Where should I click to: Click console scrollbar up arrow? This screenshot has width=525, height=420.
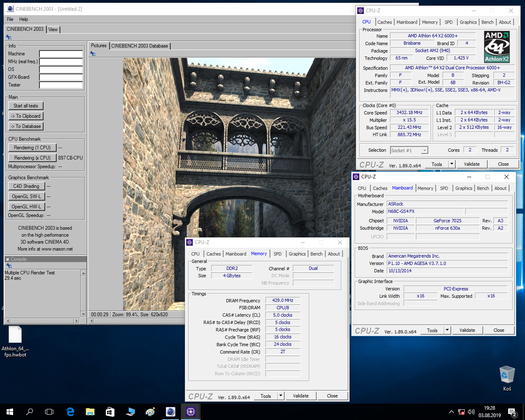84,273
